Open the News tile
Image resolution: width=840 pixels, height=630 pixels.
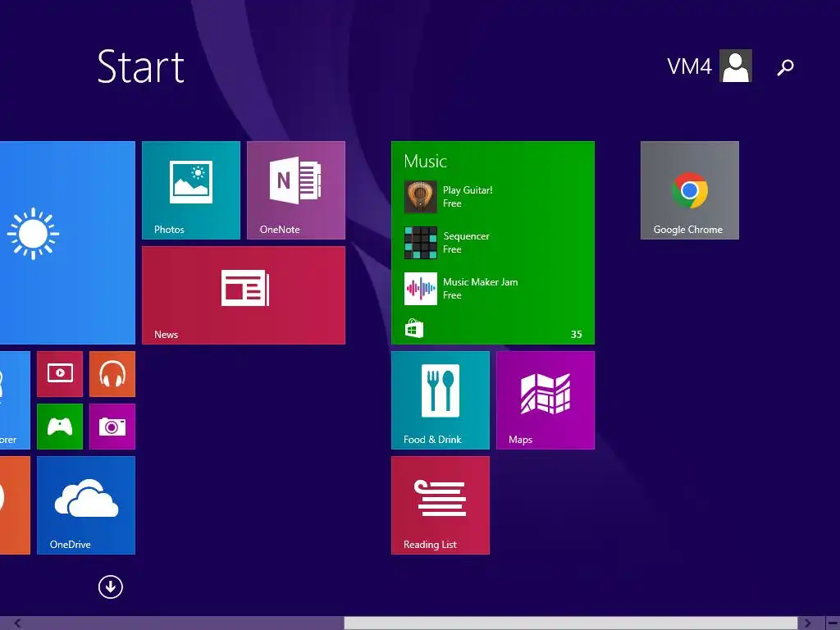(x=243, y=295)
